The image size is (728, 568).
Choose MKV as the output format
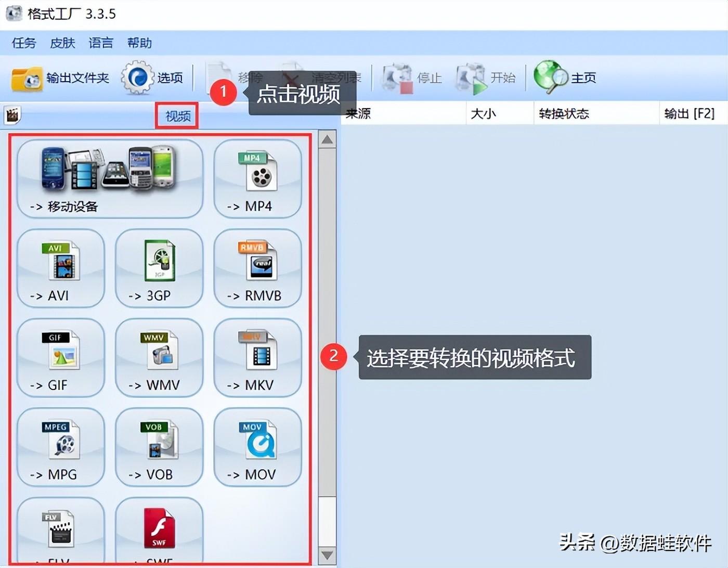click(258, 358)
